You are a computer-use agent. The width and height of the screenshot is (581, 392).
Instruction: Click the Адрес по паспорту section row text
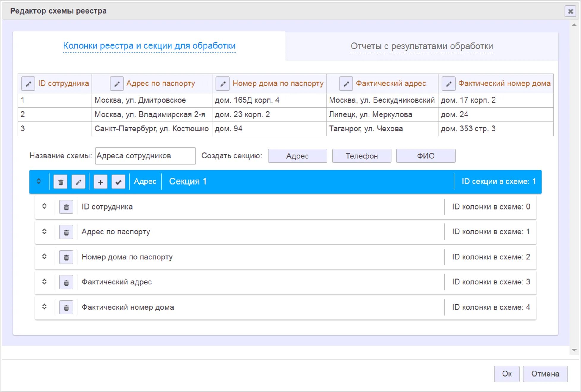(116, 232)
